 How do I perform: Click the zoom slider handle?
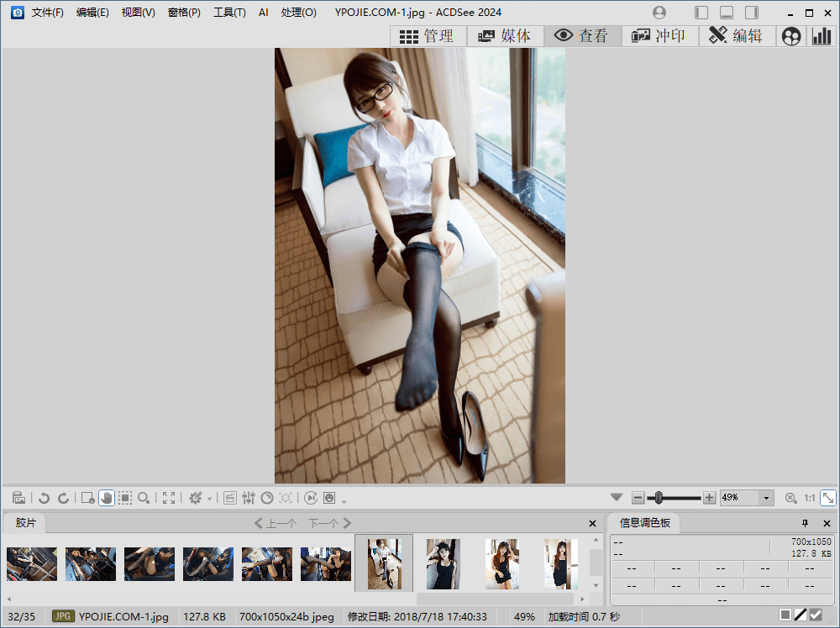pyautogui.click(x=659, y=498)
